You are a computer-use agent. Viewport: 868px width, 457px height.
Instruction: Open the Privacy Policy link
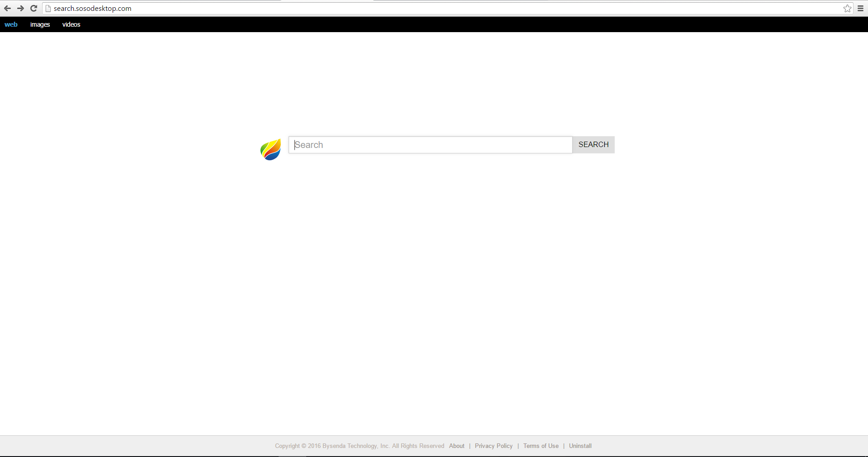coord(493,446)
